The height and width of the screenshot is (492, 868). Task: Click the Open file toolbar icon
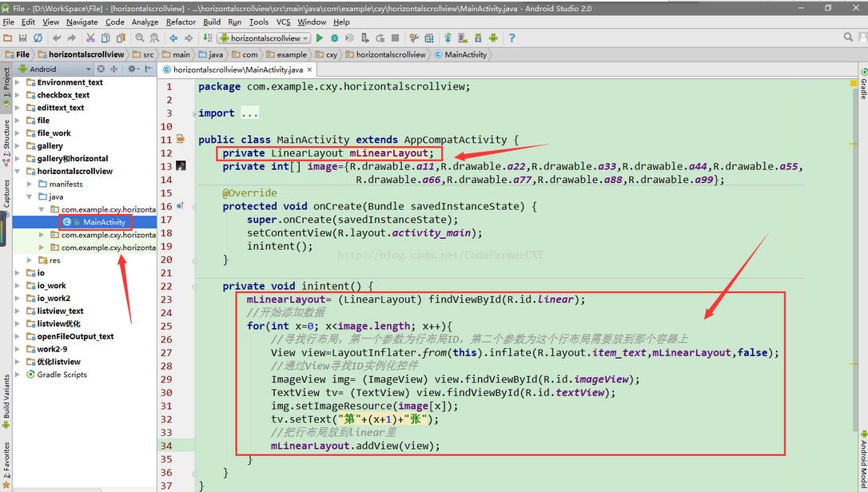(x=8, y=38)
